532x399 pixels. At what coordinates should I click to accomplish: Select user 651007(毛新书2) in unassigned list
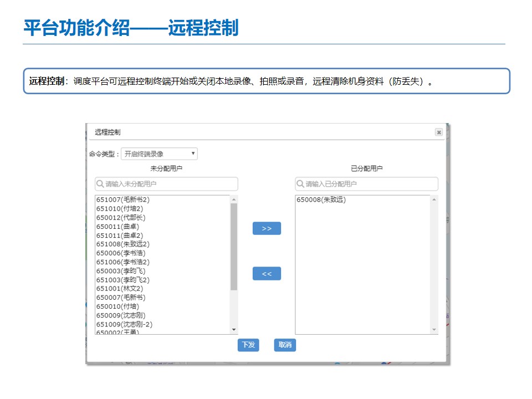(123, 199)
